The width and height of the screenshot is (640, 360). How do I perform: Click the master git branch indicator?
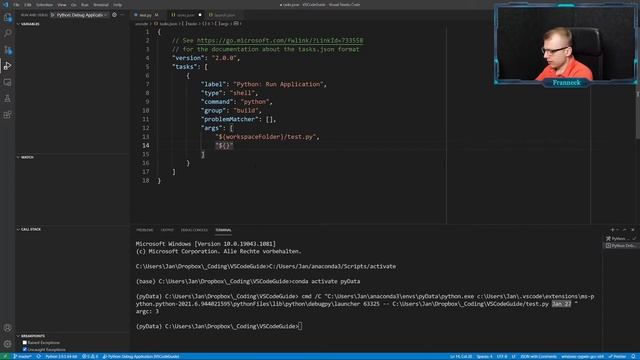click(22, 356)
